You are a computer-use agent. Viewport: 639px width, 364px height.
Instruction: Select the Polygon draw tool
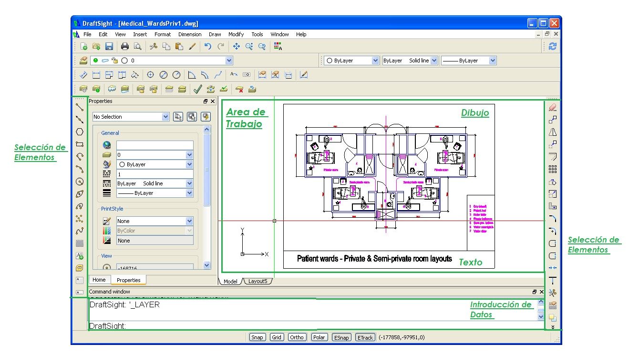click(x=80, y=132)
